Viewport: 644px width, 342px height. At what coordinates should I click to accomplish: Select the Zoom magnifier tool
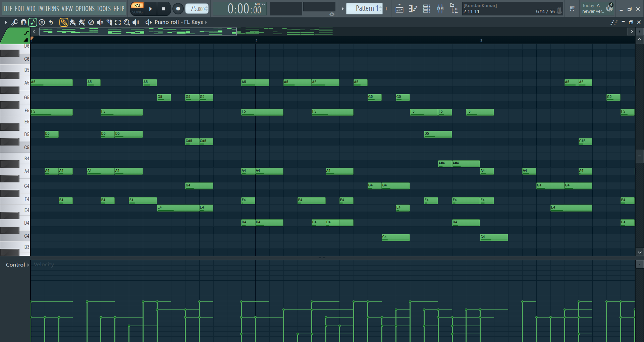(x=127, y=22)
